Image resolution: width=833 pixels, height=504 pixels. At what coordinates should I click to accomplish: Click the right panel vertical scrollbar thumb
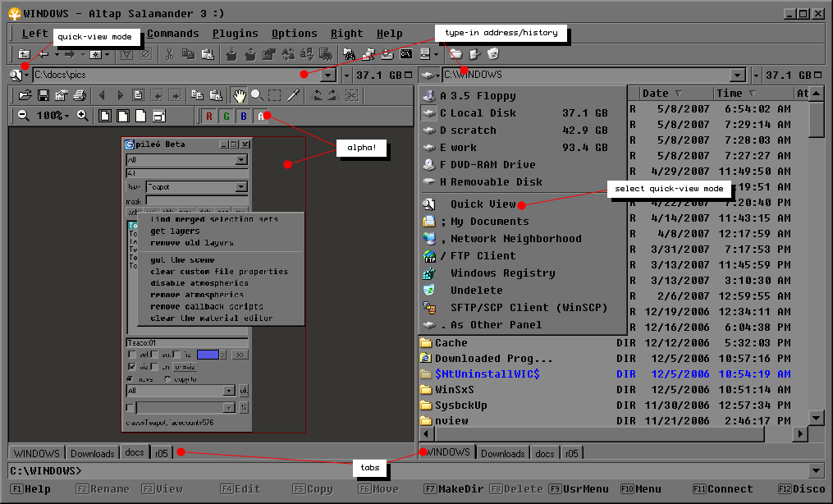coord(817,119)
